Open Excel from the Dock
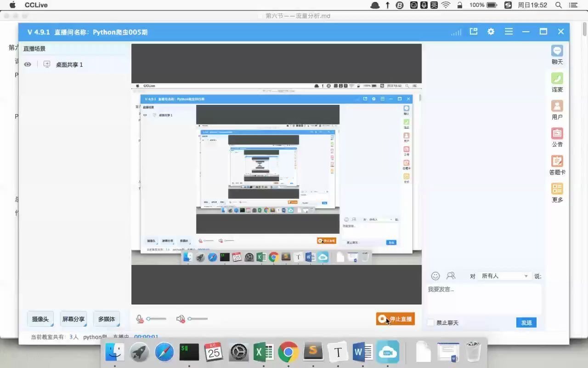The image size is (588, 368). tap(264, 352)
